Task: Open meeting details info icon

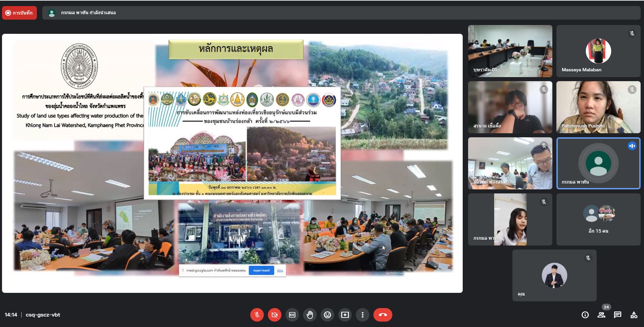Action: [x=585, y=315]
